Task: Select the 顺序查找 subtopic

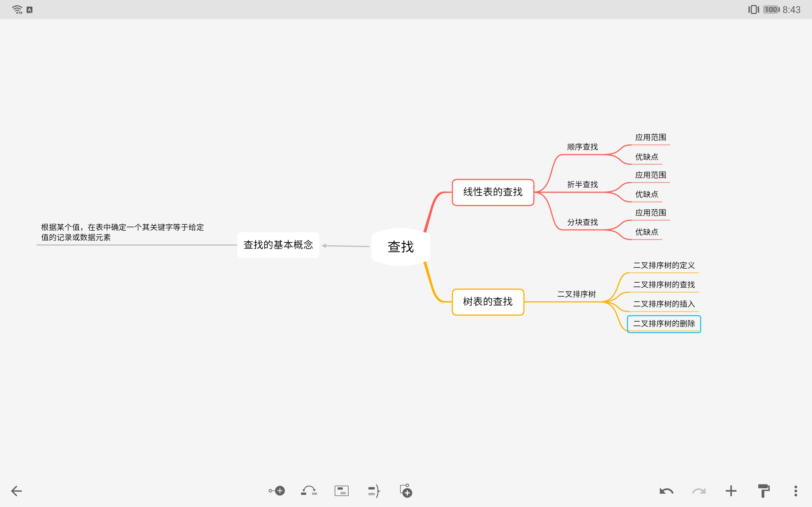Action: tap(582, 146)
